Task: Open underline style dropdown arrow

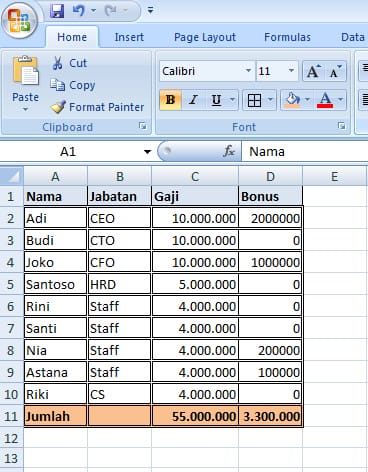Action: click(233, 99)
